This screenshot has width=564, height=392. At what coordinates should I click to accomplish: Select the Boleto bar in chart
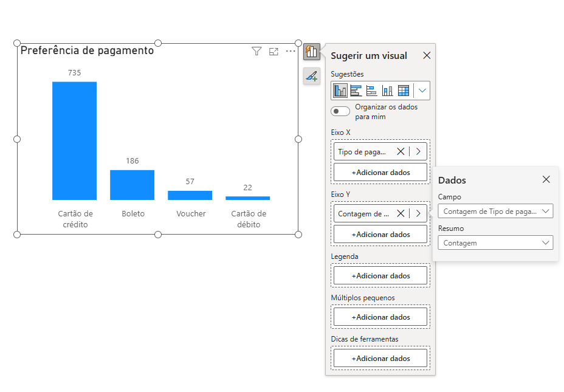tap(132, 185)
